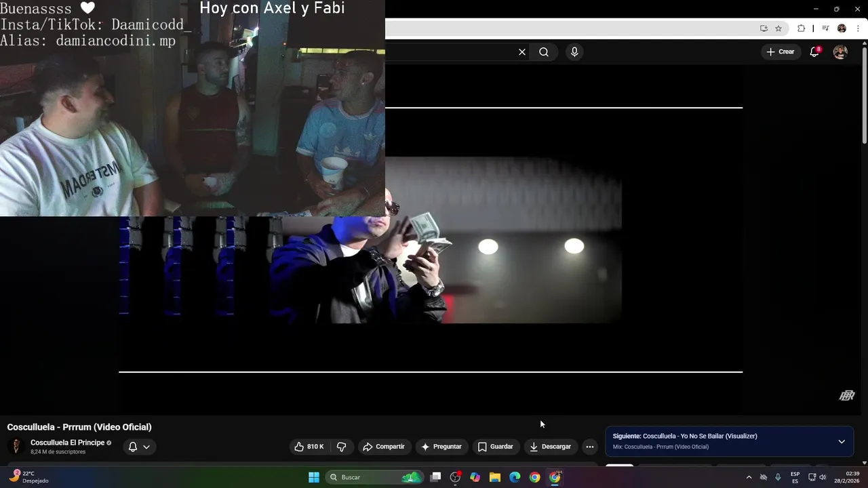Clear the YouTube search box with X
Viewport: 868px width, 488px height.
tap(522, 52)
